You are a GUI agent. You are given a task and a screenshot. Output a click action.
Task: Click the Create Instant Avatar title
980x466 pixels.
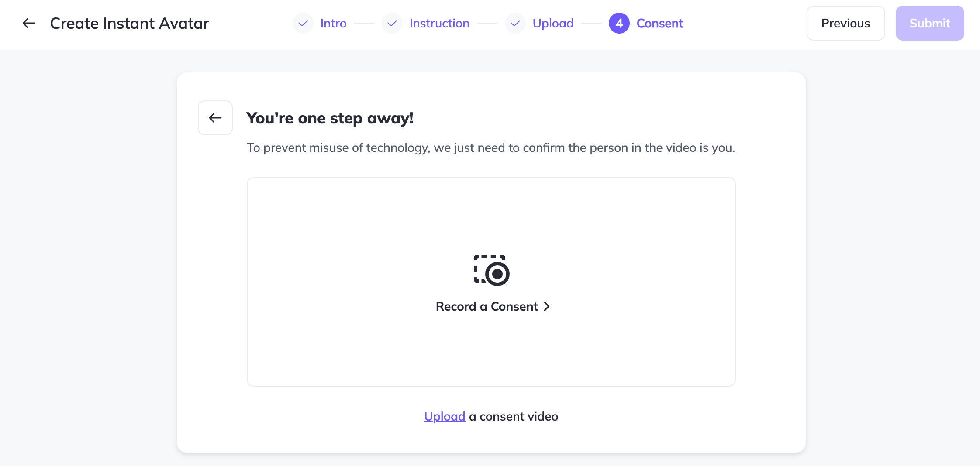click(129, 23)
